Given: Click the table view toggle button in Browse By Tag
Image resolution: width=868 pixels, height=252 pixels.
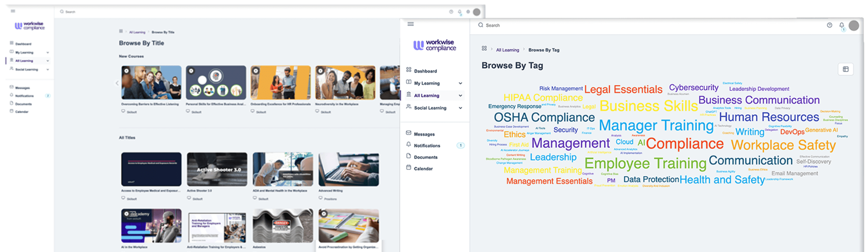Looking at the screenshot, I should pos(846,69).
